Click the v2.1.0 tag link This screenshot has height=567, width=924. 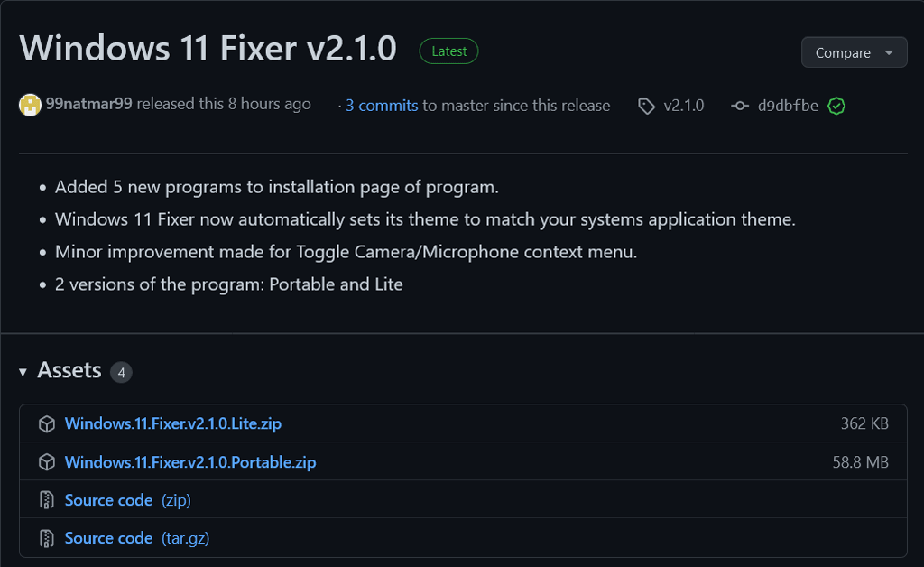(x=683, y=106)
